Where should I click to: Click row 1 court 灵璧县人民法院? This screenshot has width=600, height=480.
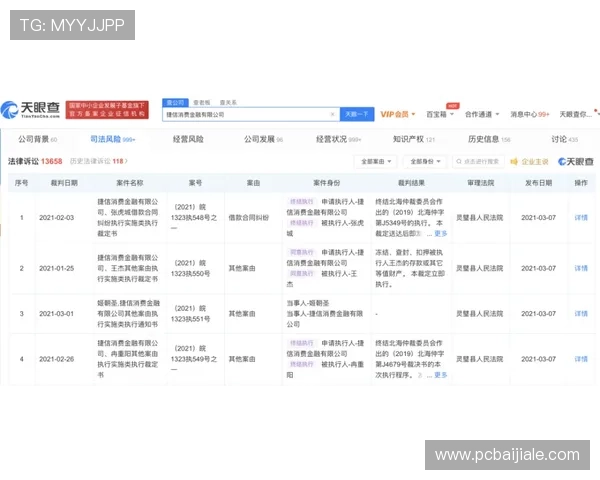pyautogui.click(x=479, y=217)
